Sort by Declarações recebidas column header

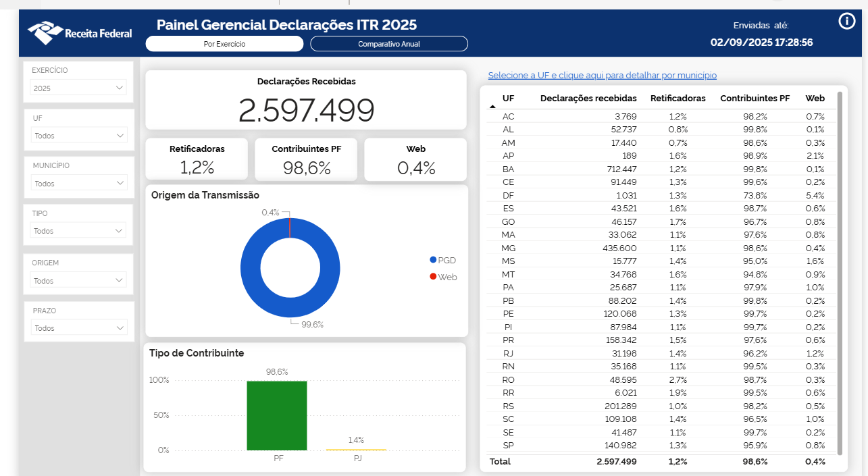pyautogui.click(x=588, y=99)
